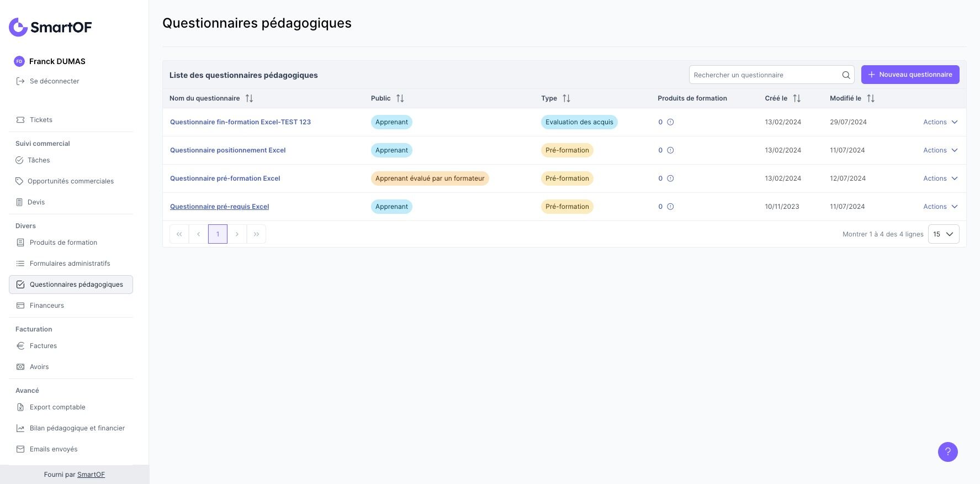Sort by Créé le date column
The image size is (980, 484).
[797, 98]
